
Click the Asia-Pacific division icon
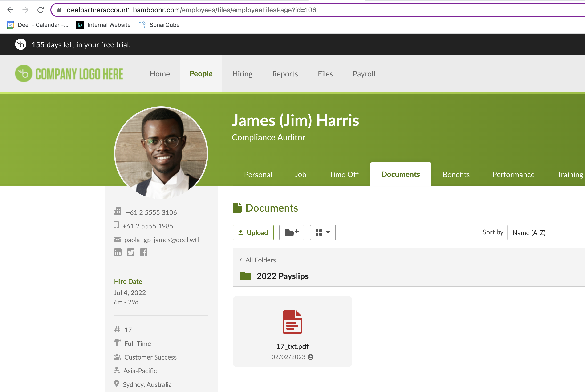pyautogui.click(x=117, y=370)
